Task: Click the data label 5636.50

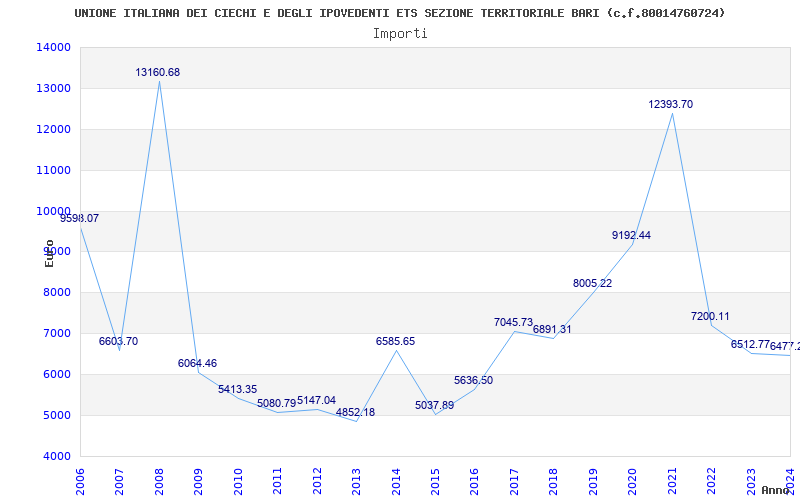Action: coord(473,381)
